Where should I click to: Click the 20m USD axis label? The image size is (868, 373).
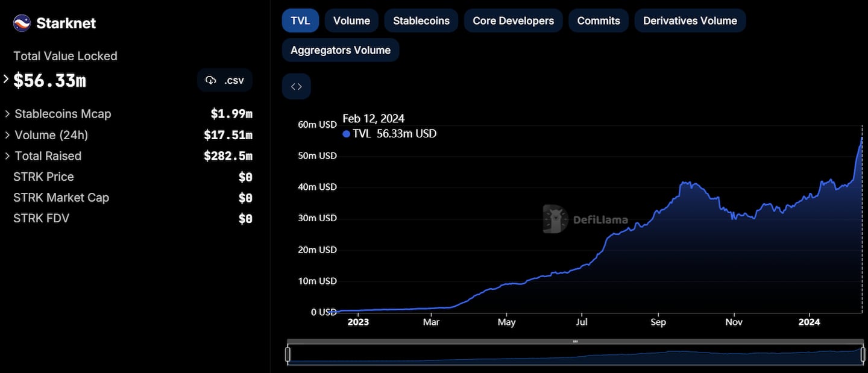pos(318,249)
